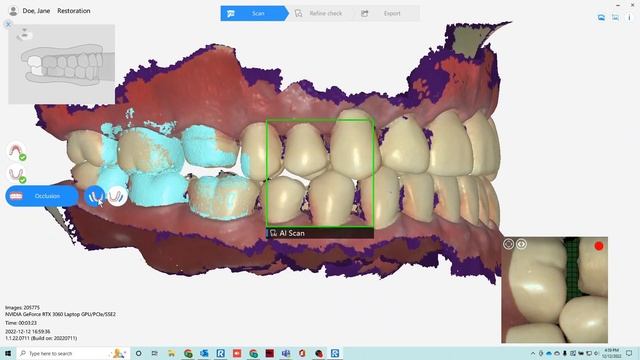Viewport: 640px width, 360px height.
Task: Go to the Refine check step
Action: (319, 13)
